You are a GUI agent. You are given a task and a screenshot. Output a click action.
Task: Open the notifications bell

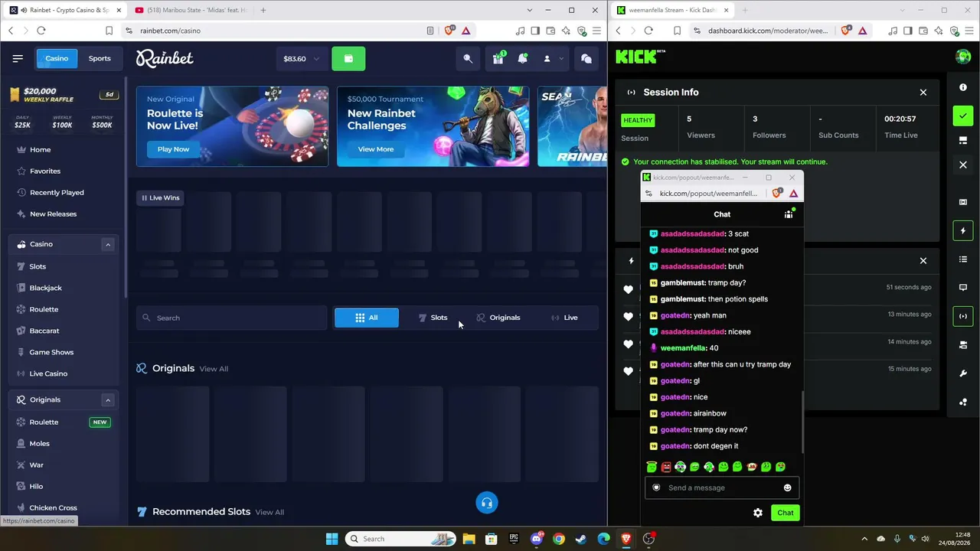[523, 59]
